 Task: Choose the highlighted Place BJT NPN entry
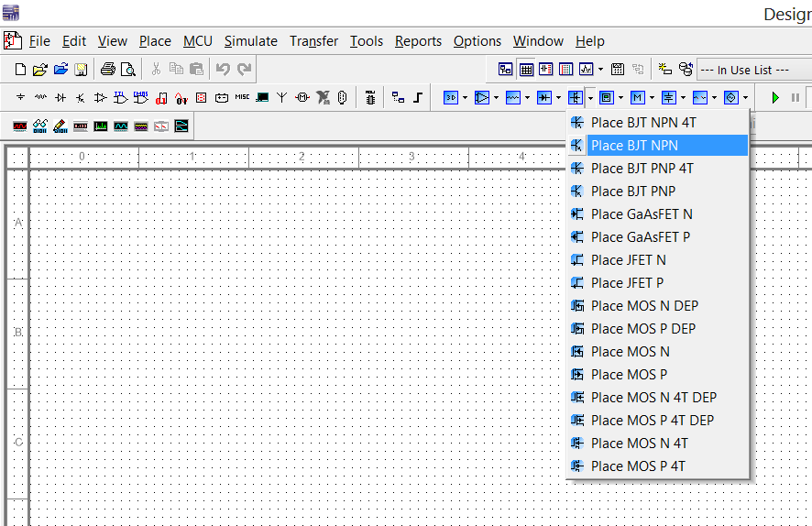(658, 146)
